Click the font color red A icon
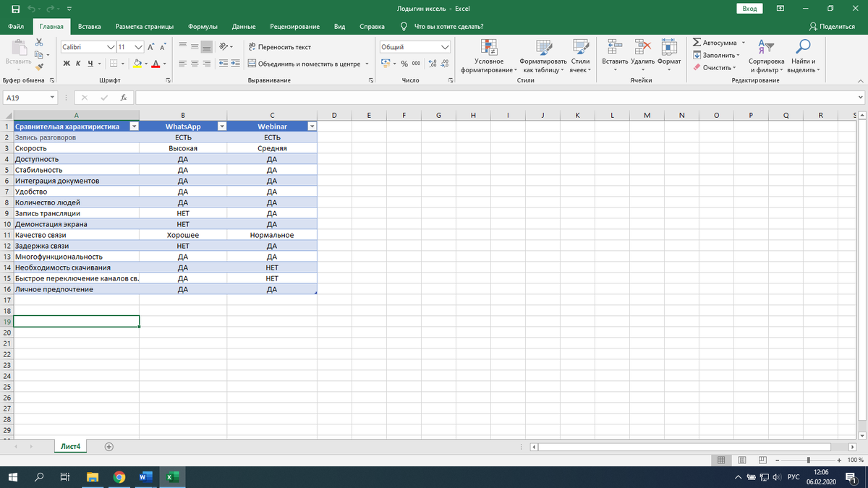Image resolution: width=868 pixels, height=488 pixels. coord(155,64)
